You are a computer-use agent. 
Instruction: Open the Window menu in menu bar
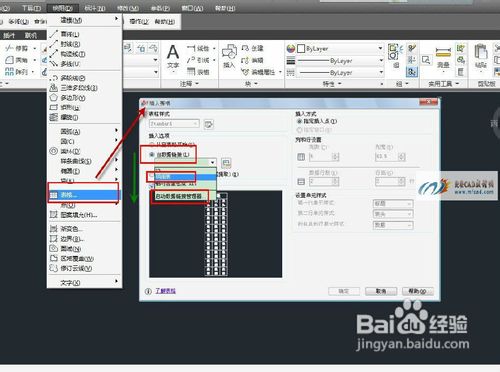coord(192,8)
